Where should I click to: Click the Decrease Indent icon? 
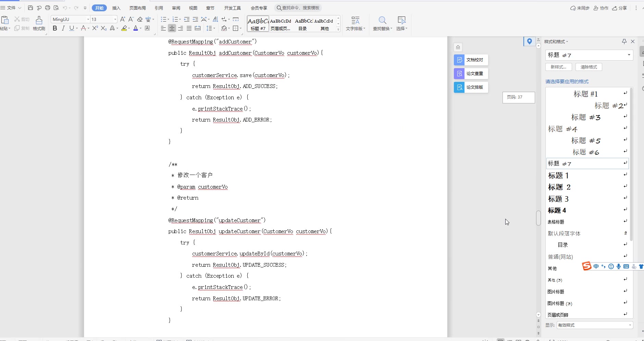[x=187, y=19]
